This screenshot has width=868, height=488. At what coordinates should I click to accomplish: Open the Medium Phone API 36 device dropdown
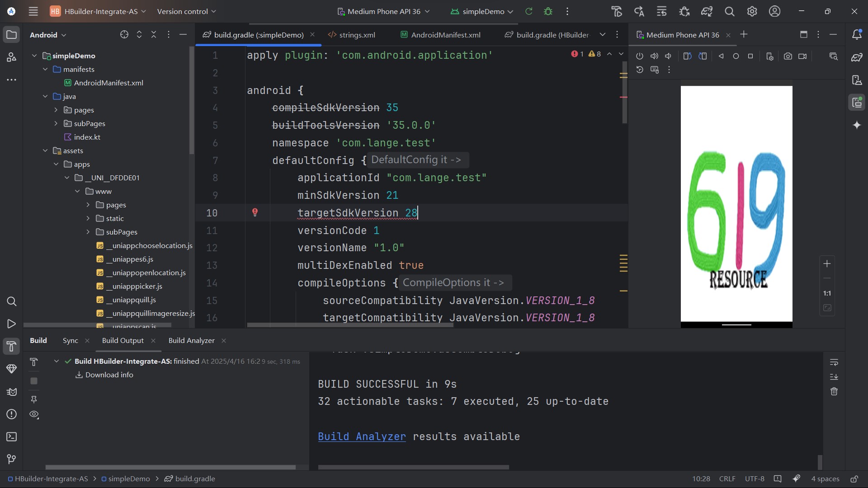coord(384,11)
